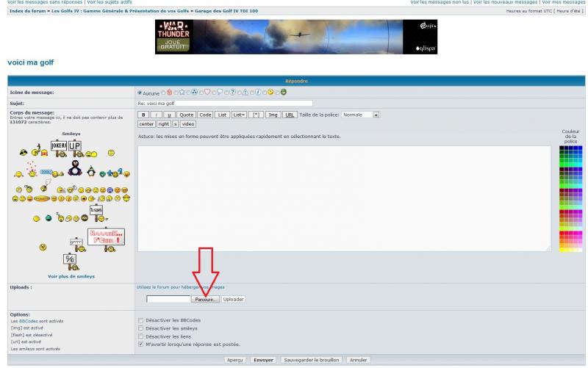Select radio button before the green face icon
Image resolution: width=588 pixels, height=368 pixels.
pos(278,93)
